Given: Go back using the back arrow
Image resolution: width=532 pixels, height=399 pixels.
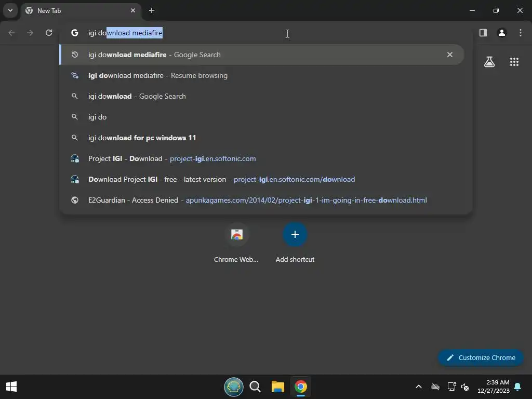Looking at the screenshot, I should (x=11, y=33).
